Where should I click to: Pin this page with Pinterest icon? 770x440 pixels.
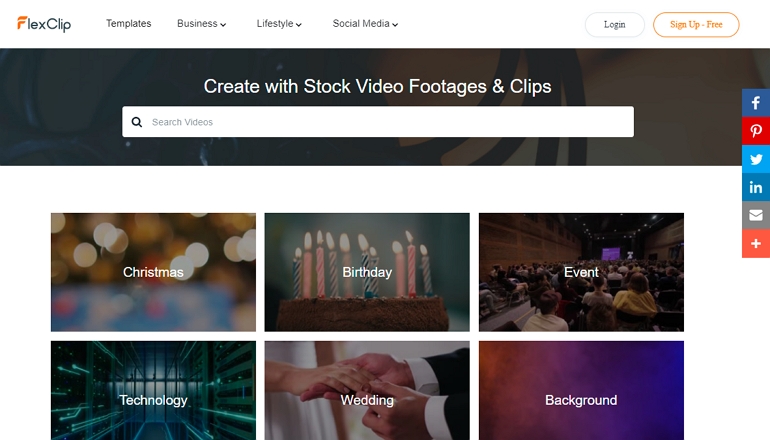pos(756,131)
